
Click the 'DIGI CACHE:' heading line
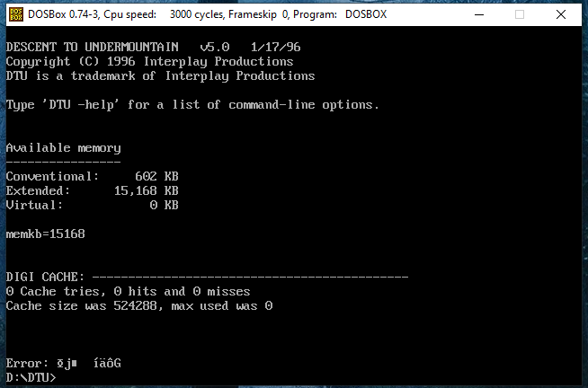pos(207,278)
